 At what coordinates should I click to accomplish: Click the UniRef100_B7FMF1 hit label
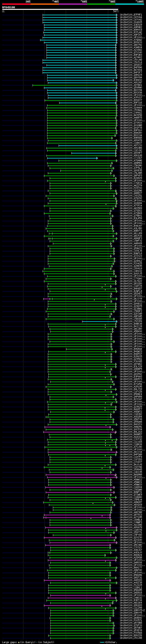click(131, 15)
